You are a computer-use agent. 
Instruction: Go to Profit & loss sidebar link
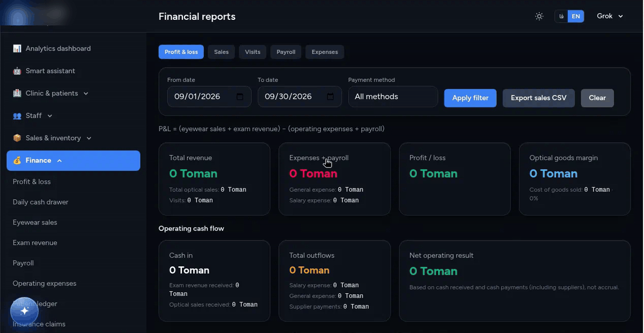[32, 182]
